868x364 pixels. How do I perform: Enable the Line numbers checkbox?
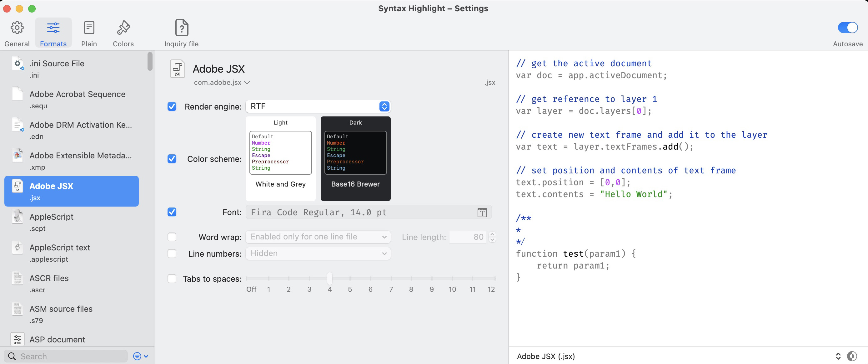(x=172, y=253)
